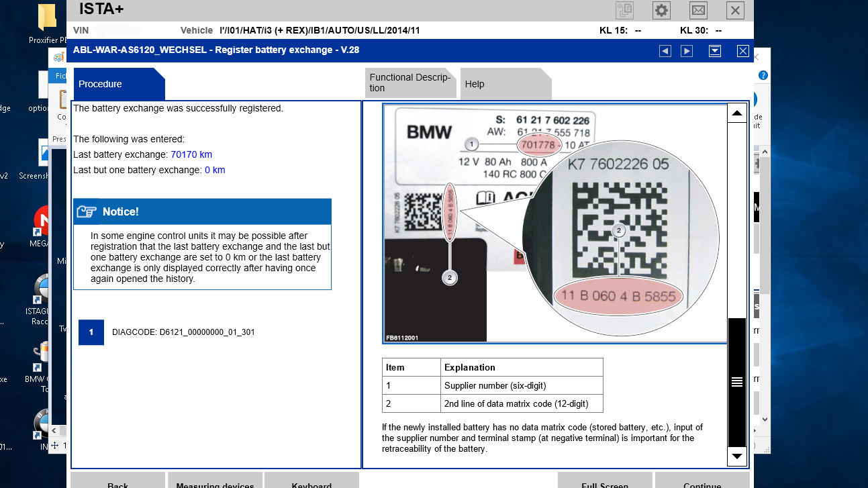Select the Procedure tab
The image size is (868, 488).
(x=118, y=84)
